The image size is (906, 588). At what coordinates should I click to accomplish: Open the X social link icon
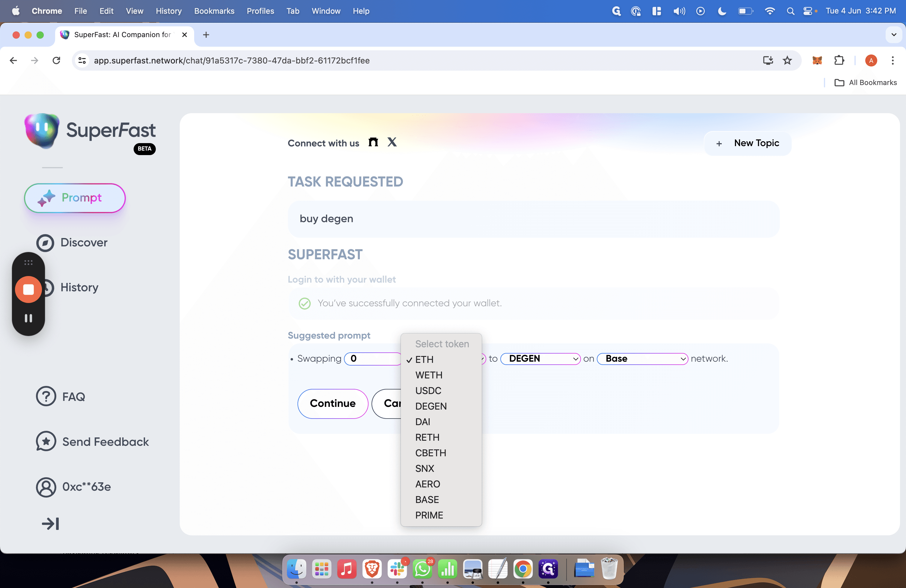(392, 142)
